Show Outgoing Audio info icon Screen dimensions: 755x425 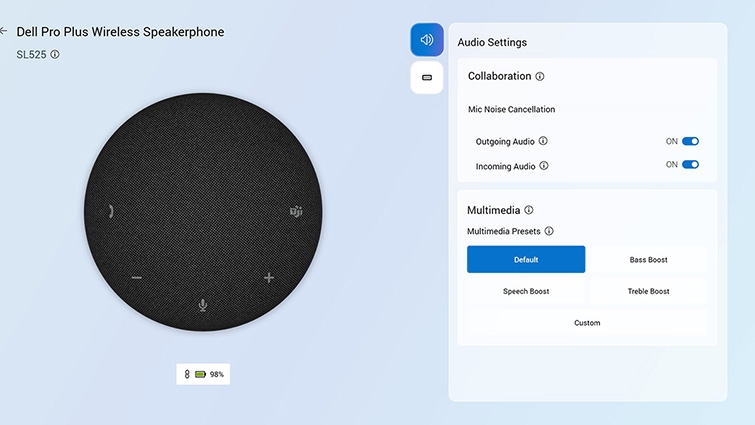point(543,141)
